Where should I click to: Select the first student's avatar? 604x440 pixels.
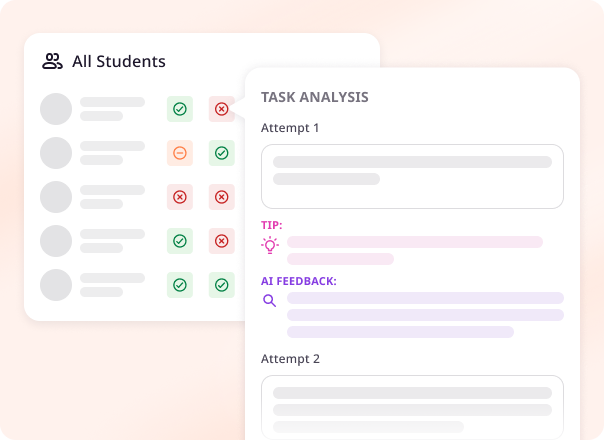click(x=56, y=109)
